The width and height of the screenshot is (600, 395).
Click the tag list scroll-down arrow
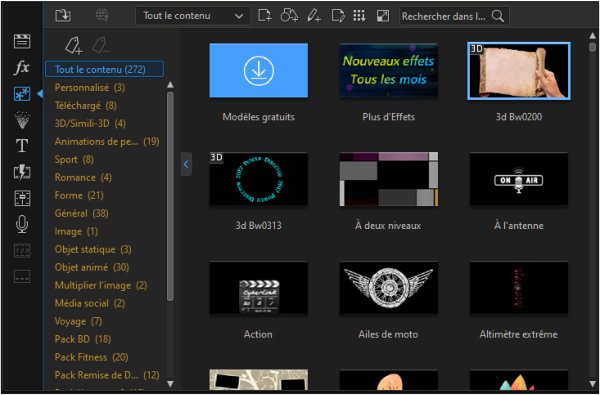point(170,383)
